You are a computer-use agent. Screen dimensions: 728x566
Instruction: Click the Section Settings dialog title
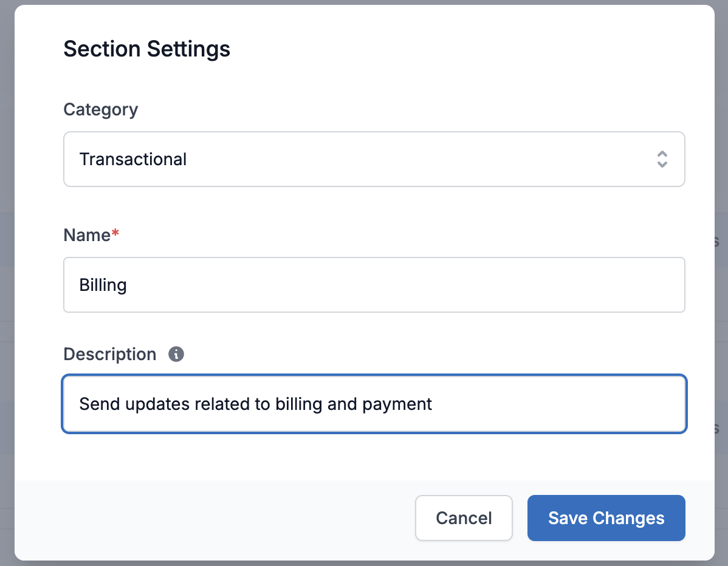tap(147, 49)
